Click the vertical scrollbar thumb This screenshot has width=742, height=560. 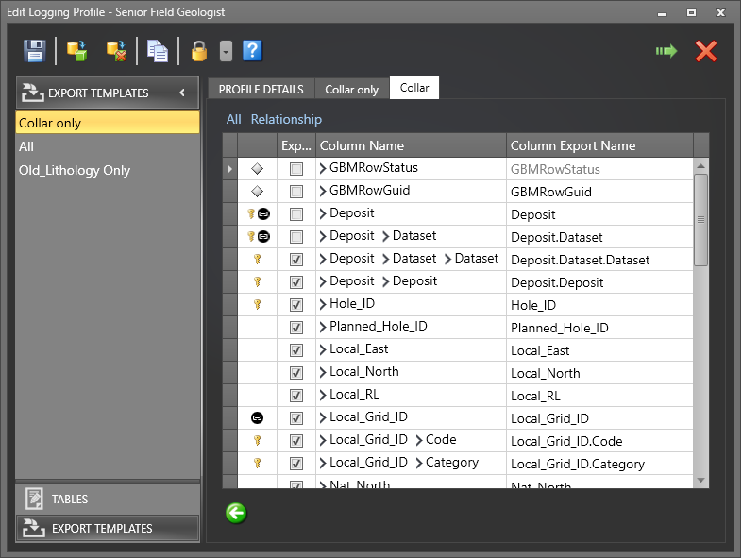pyautogui.click(x=700, y=220)
